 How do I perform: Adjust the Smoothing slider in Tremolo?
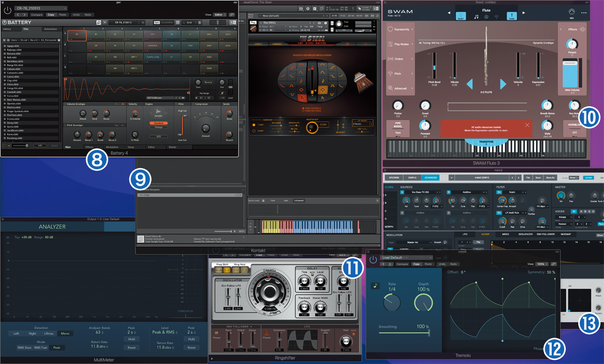(404, 333)
